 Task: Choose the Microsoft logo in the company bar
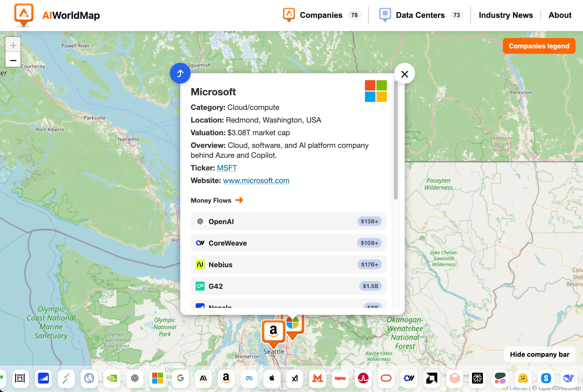click(158, 378)
